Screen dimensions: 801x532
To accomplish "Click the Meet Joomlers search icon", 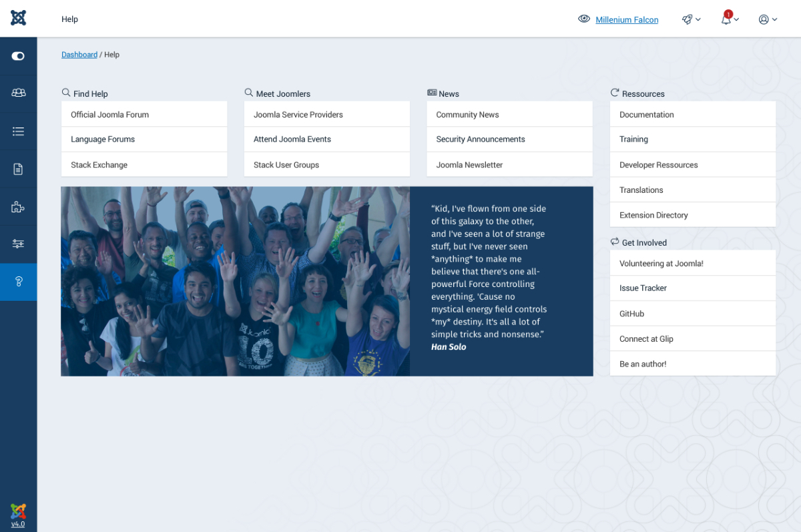I will 249,93.
